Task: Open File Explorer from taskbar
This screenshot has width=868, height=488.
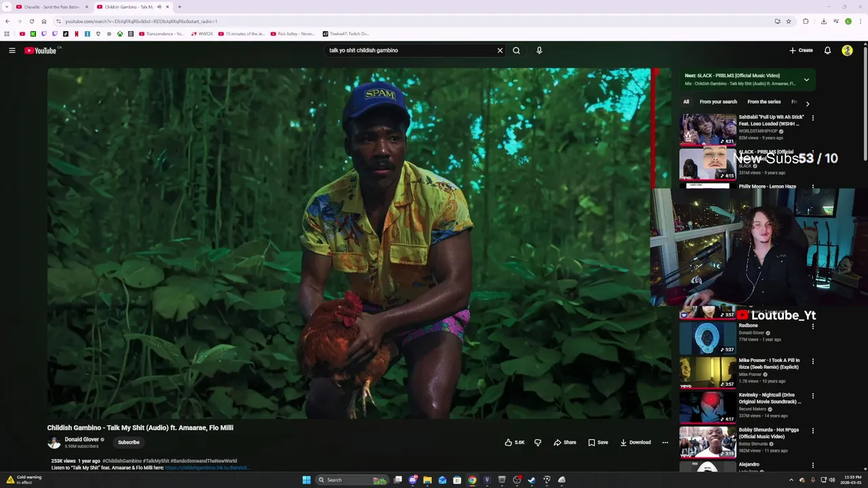Action: pos(427,480)
